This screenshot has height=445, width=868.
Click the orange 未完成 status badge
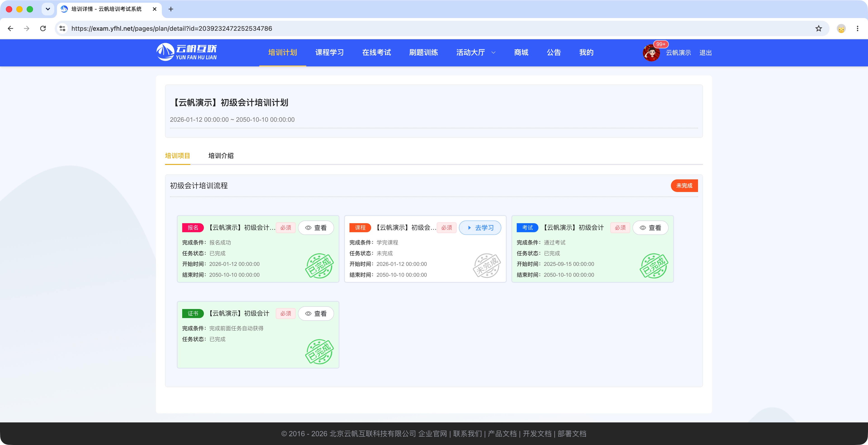pyautogui.click(x=684, y=186)
